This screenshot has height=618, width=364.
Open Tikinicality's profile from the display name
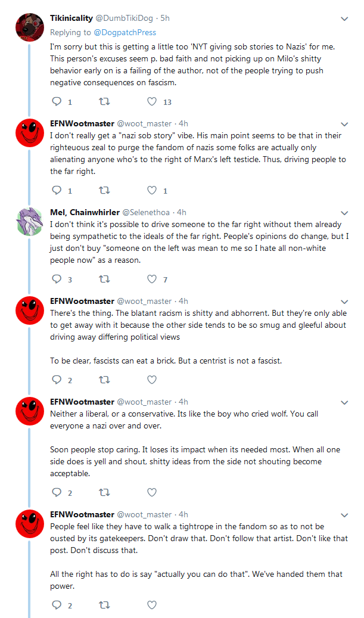click(x=71, y=18)
